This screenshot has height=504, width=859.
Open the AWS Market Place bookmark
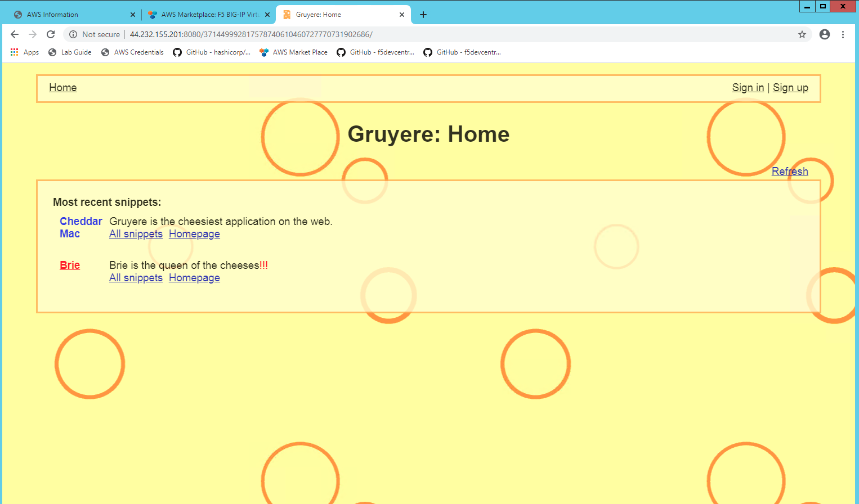coord(293,52)
